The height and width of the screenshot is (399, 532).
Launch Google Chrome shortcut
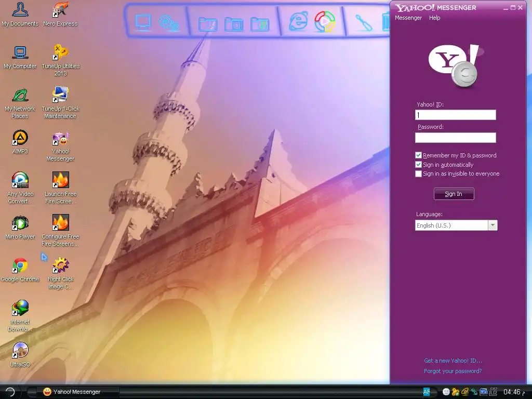20,270
